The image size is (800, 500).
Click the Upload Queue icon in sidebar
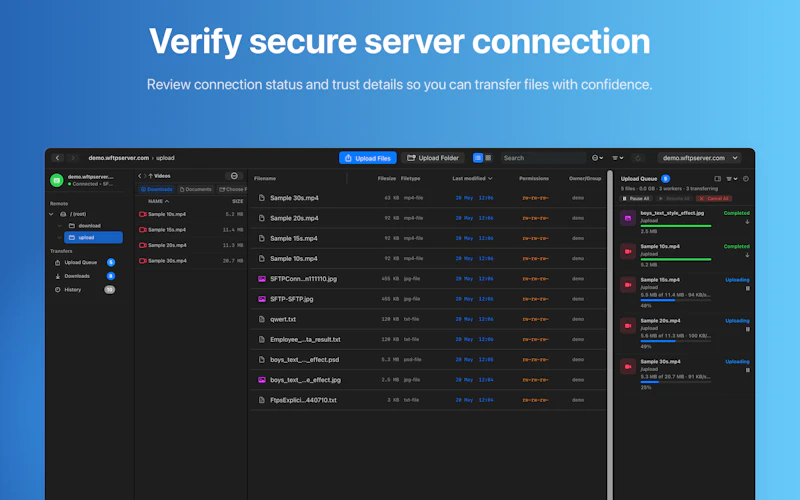point(58,263)
